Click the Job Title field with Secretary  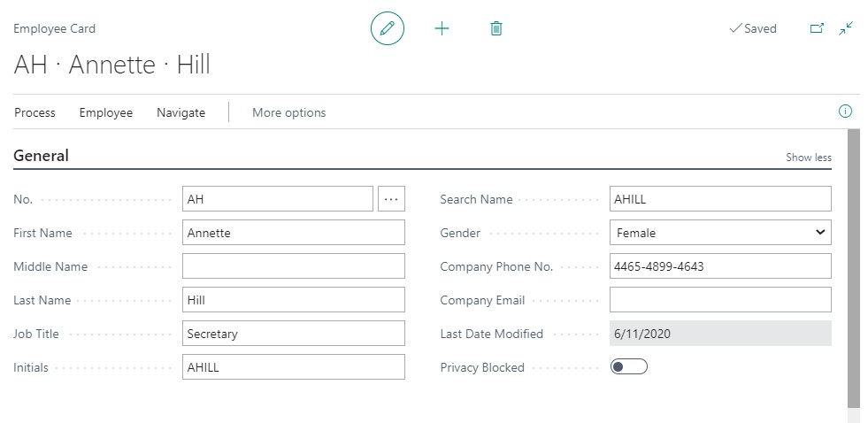tap(294, 334)
